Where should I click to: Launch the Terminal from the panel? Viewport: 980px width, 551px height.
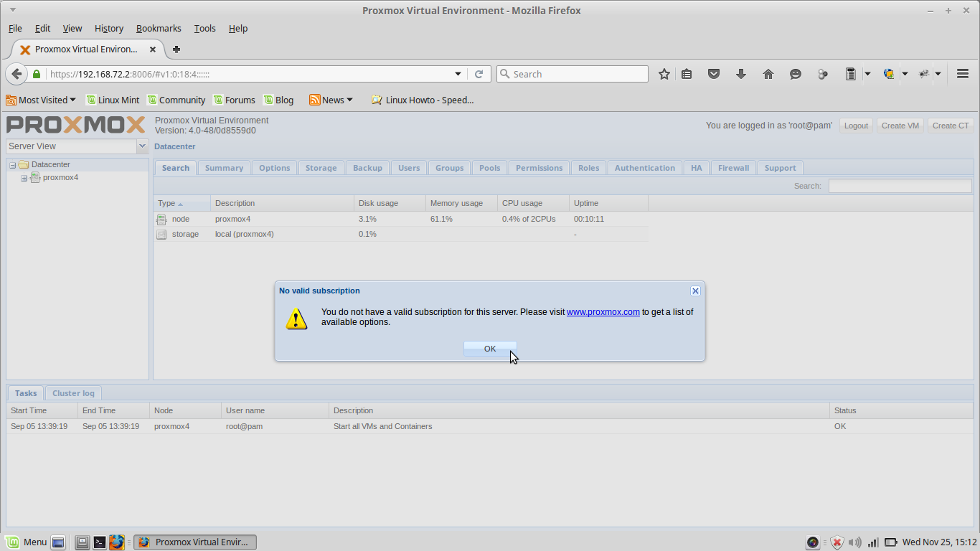click(100, 542)
